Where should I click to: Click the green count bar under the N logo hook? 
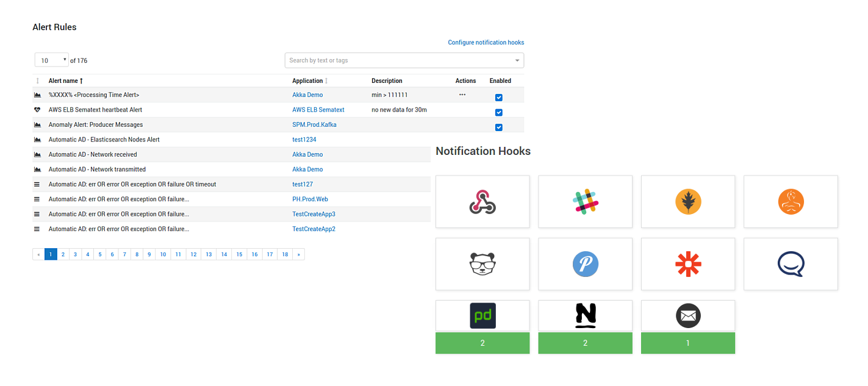click(x=585, y=343)
